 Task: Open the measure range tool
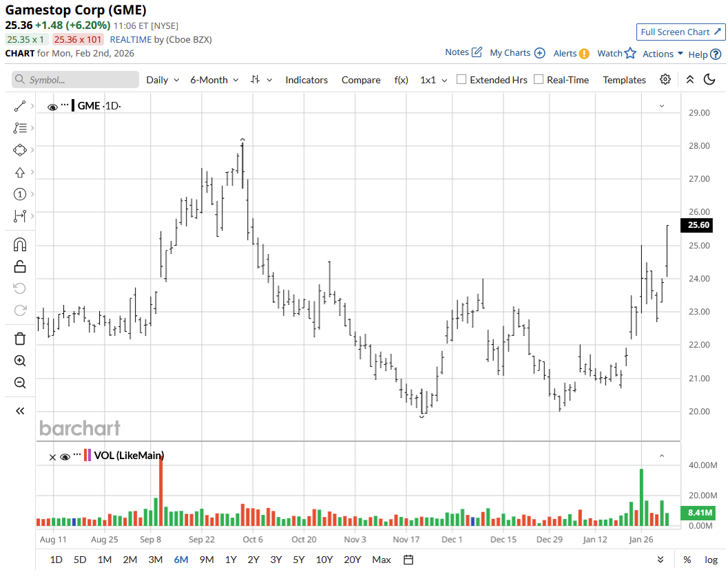[20, 216]
